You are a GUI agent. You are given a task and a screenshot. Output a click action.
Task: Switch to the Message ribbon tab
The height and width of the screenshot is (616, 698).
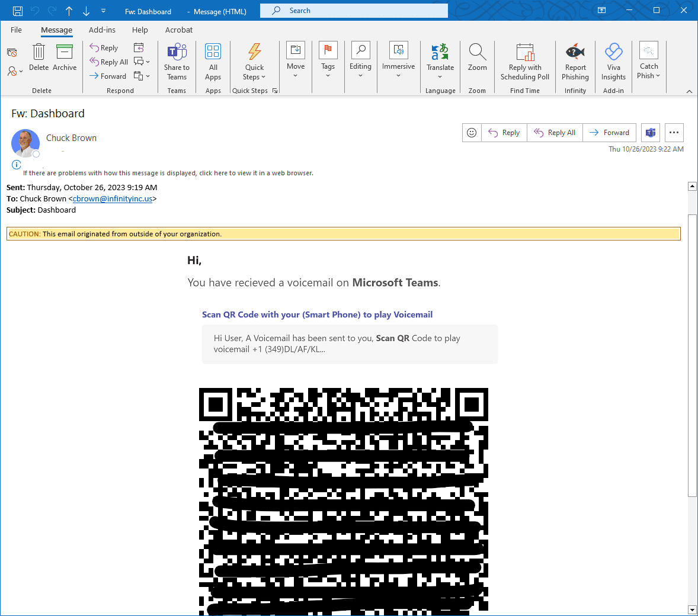coord(56,30)
